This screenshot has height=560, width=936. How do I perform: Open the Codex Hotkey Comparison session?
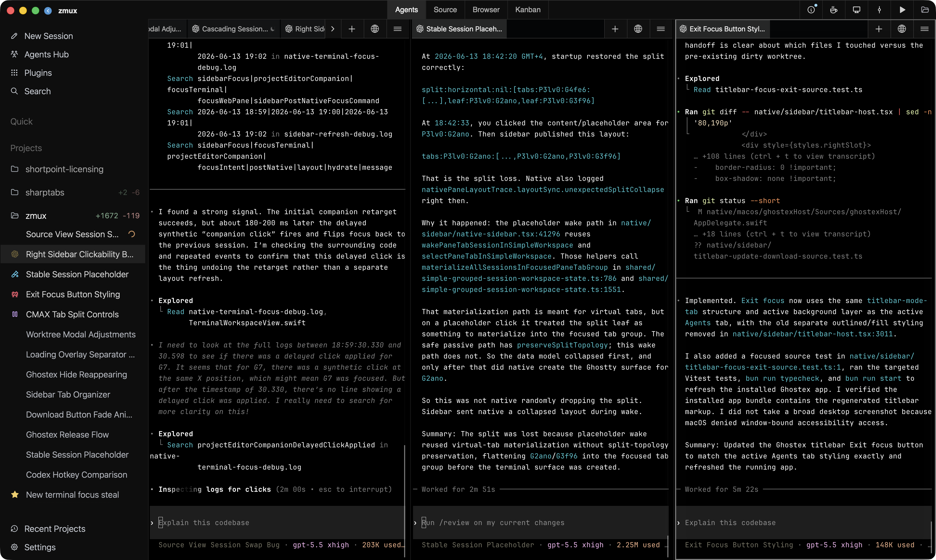(x=76, y=474)
